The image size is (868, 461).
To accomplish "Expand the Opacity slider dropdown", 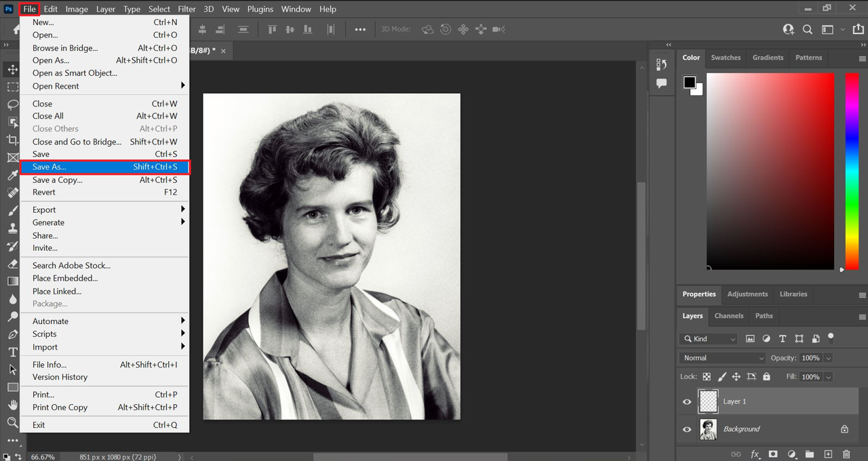I will [x=829, y=358].
